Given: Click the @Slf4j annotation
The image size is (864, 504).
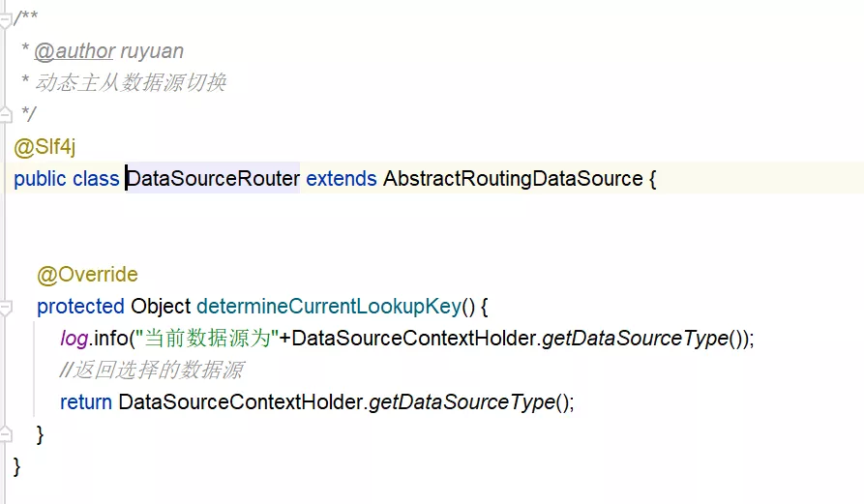Looking at the screenshot, I should [45, 147].
